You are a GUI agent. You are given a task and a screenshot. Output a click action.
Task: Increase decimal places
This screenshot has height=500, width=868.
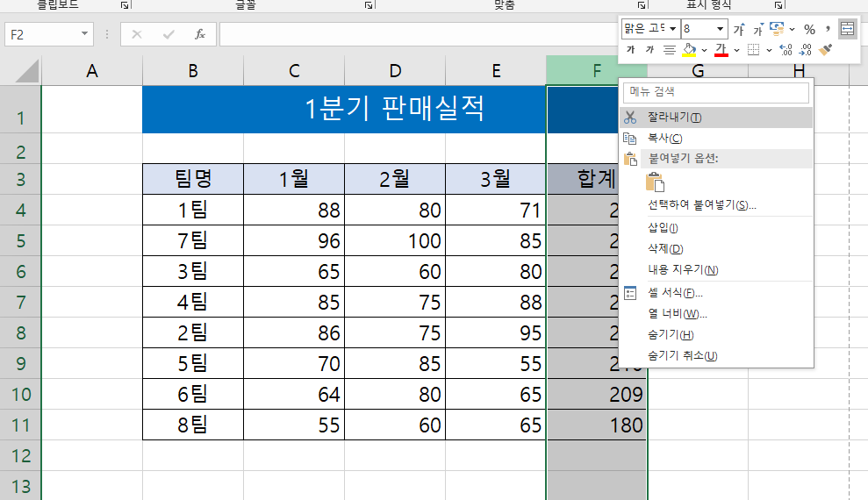786,50
